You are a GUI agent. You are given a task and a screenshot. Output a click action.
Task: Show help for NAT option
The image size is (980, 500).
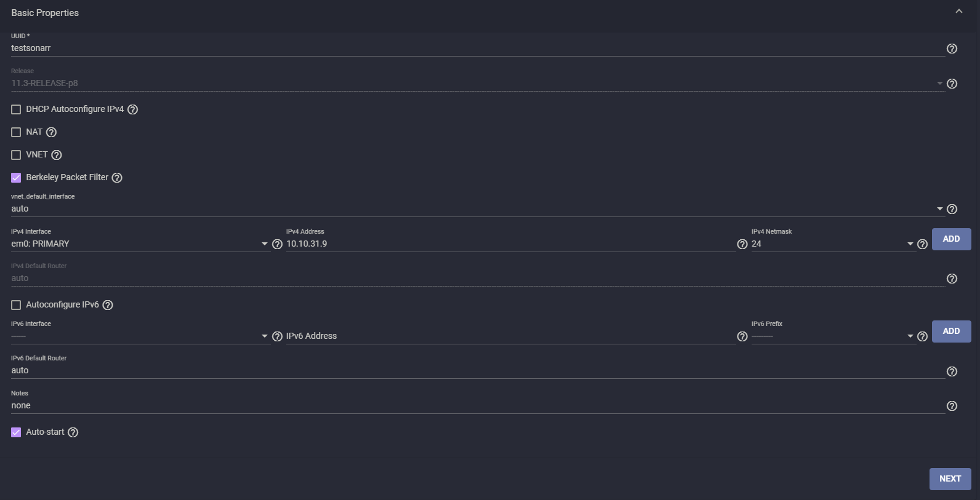click(x=51, y=132)
